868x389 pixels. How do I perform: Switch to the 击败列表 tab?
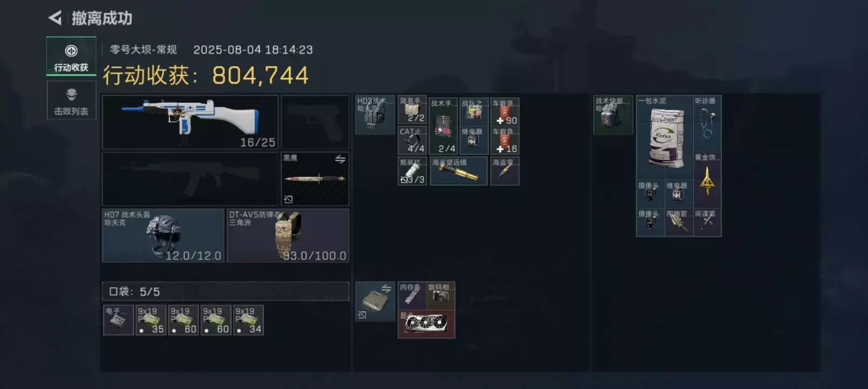click(71, 100)
